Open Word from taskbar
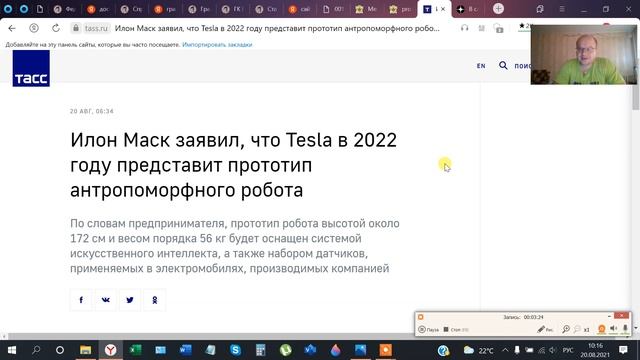 [185, 350]
